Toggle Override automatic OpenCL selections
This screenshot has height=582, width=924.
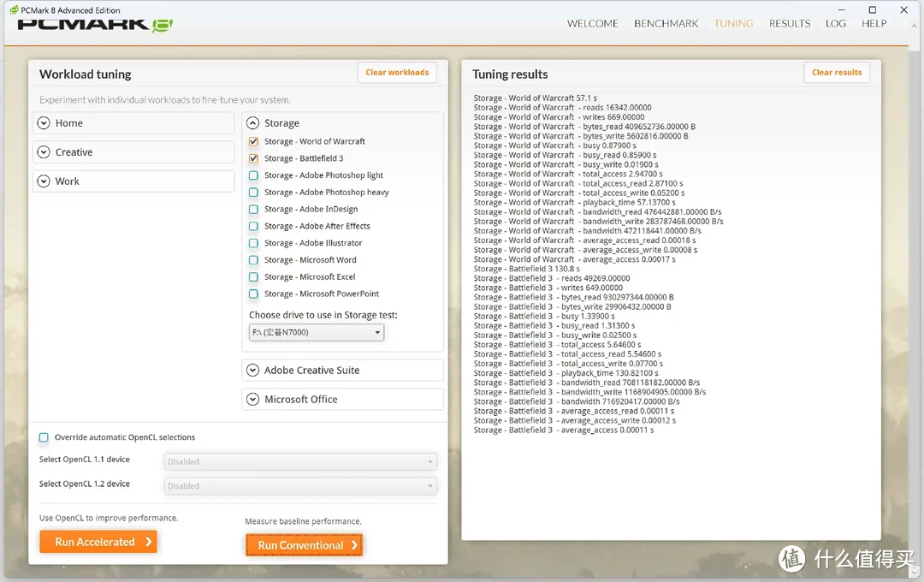[44, 437]
